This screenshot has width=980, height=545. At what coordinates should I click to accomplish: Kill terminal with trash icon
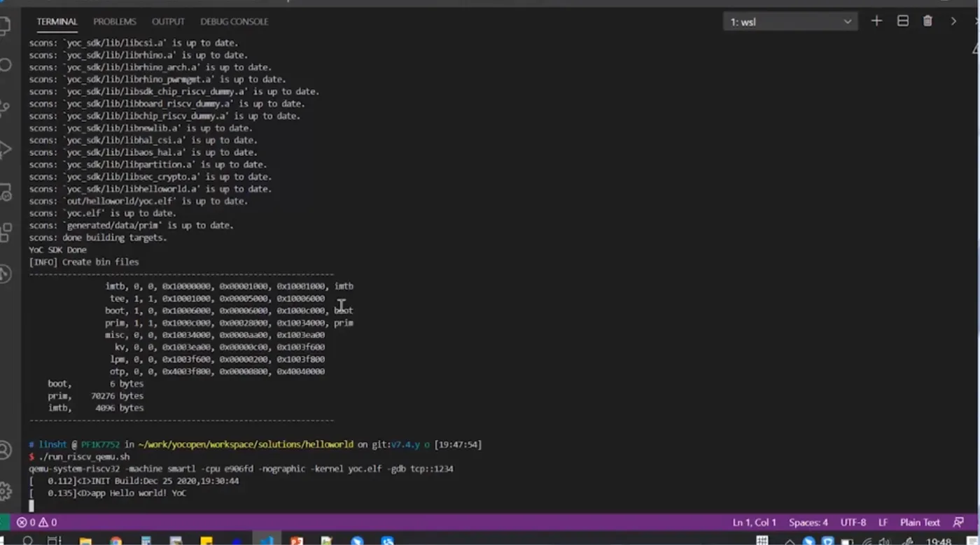(927, 21)
